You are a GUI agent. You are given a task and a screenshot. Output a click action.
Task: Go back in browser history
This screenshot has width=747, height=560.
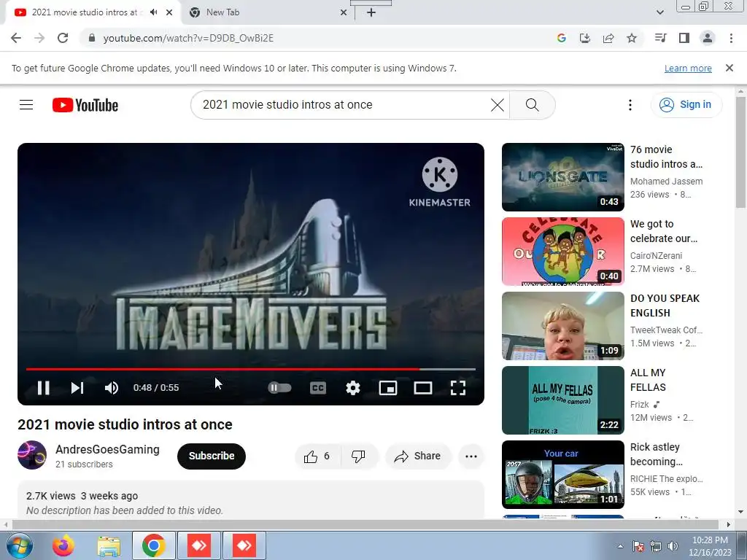click(x=16, y=38)
